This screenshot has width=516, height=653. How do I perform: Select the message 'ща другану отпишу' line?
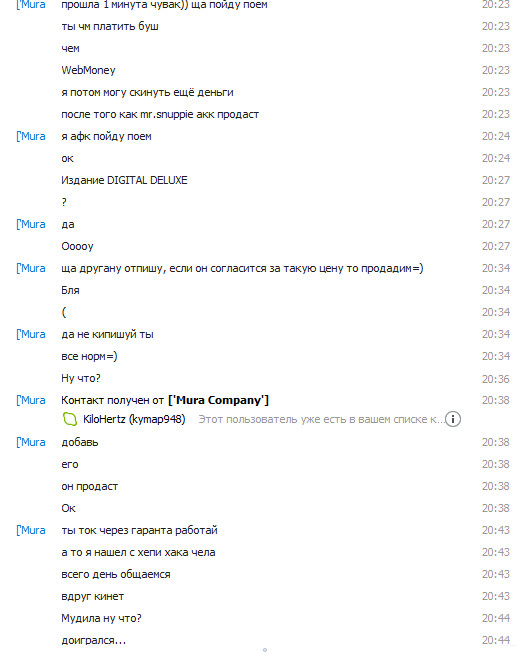pyautogui.click(x=242, y=269)
